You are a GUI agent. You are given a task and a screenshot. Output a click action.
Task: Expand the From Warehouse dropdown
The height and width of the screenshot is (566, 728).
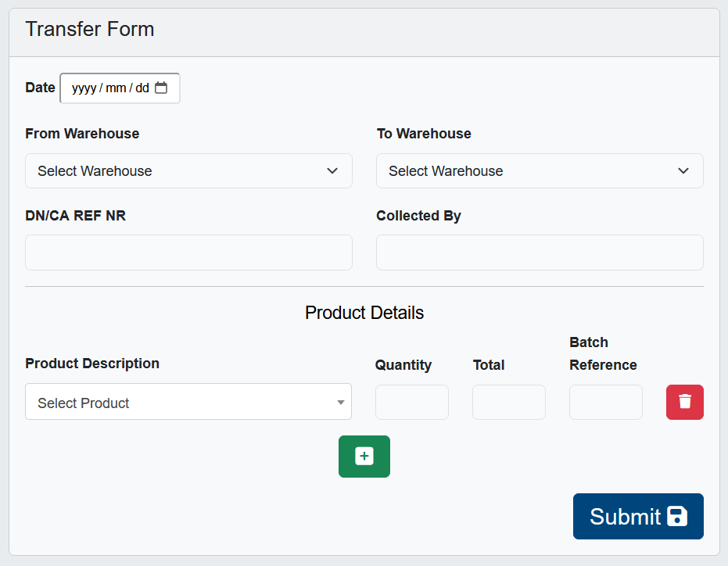tap(188, 171)
